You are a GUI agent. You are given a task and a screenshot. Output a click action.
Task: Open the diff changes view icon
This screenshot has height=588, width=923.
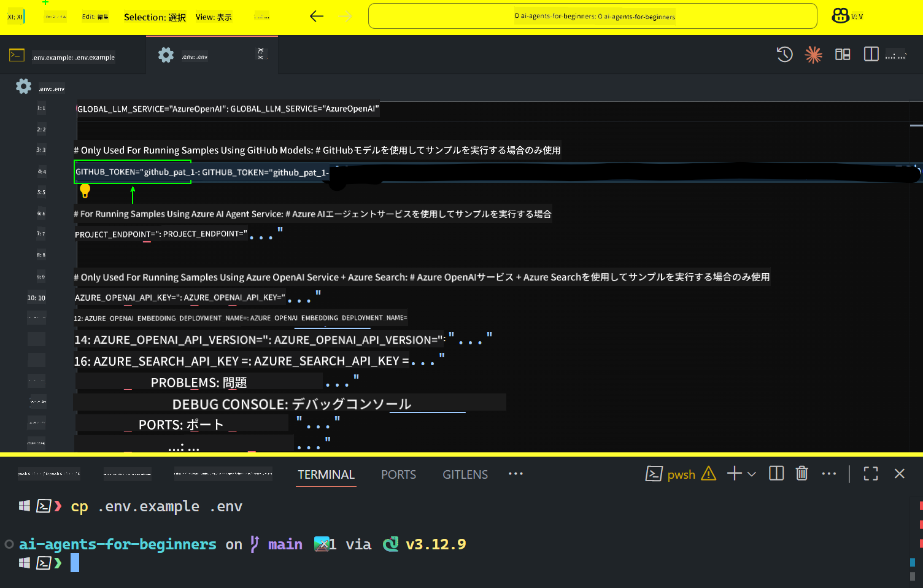(843, 55)
